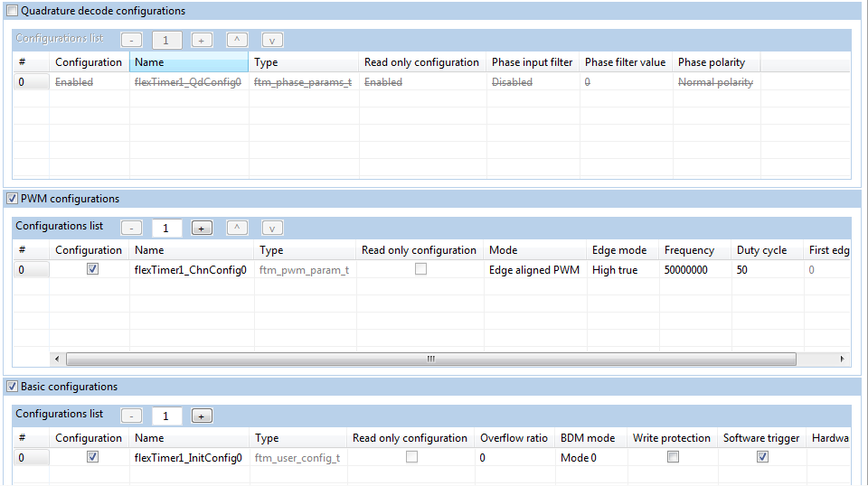Disable Software trigger for flexTimer1_InitConfig0
Image resolution: width=868 pixels, height=486 pixels.
pyautogui.click(x=763, y=457)
